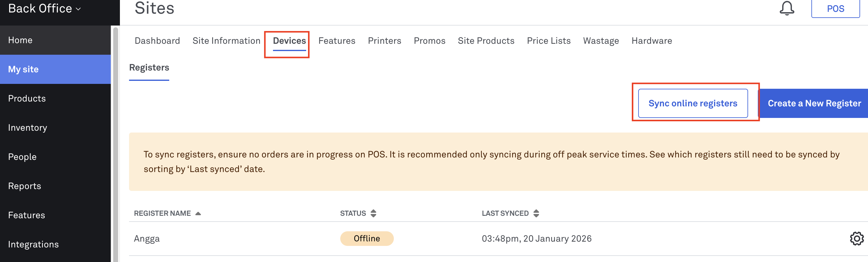Viewport: 868px width, 262px height.
Task: Sort registers by Last Synced arrows
Action: (x=536, y=213)
